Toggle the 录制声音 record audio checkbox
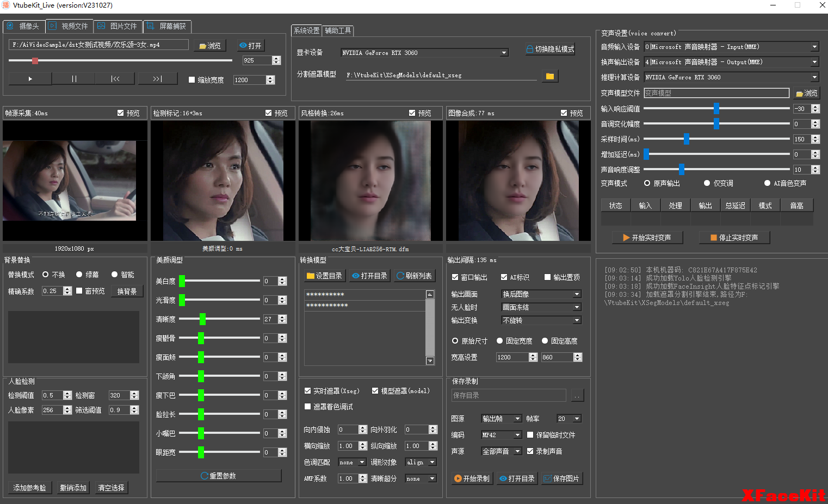The image size is (828, 504). pyautogui.click(x=530, y=451)
